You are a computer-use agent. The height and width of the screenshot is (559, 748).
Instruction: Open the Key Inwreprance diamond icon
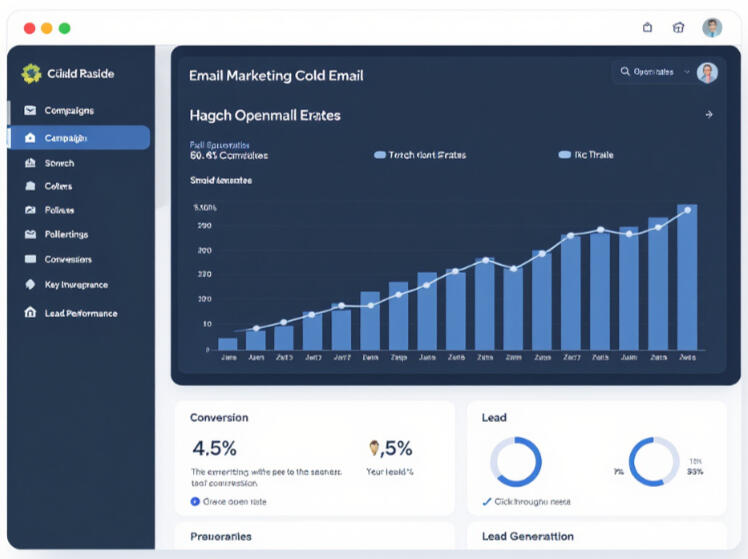30,285
